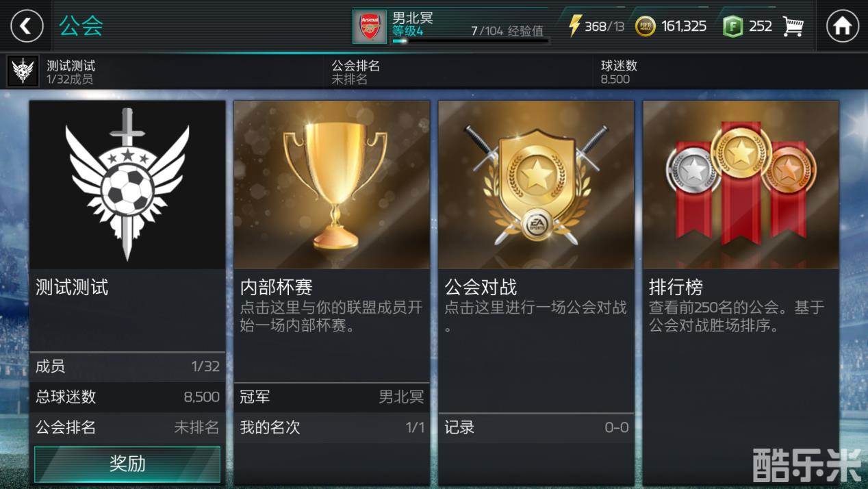Click the 奖励 rewards button

pos(127,464)
